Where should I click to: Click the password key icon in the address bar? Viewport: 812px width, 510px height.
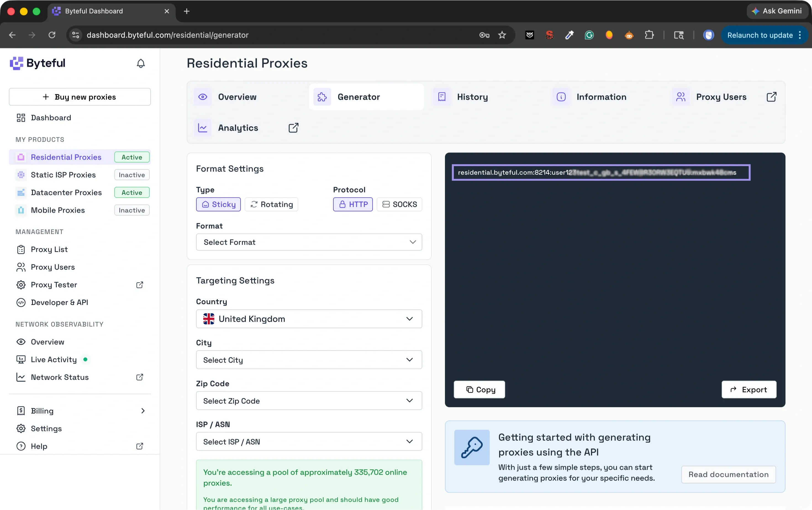[x=484, y=35]
